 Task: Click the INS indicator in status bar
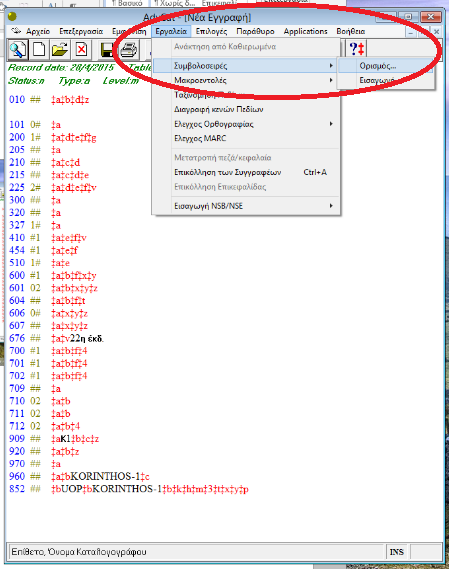(x=396, y=552)
